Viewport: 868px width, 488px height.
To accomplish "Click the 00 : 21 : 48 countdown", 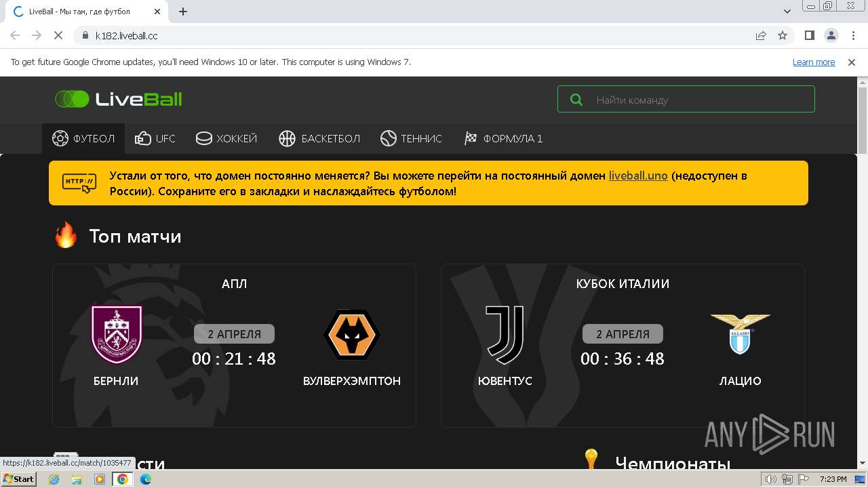I will [234, 359].
